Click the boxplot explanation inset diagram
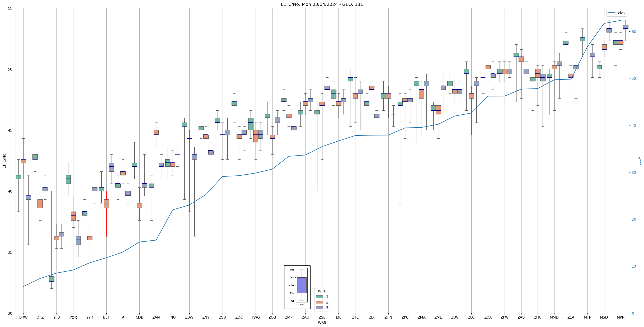Screen dimensions: 644x327 pos(297,287)
